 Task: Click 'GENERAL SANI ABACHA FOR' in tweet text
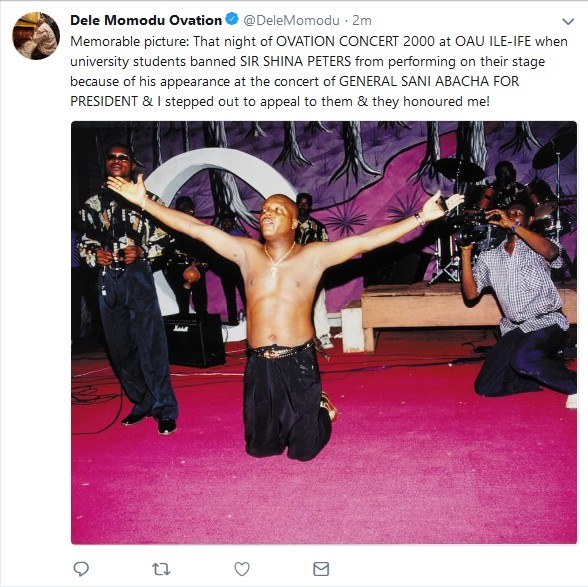(429, 81)
